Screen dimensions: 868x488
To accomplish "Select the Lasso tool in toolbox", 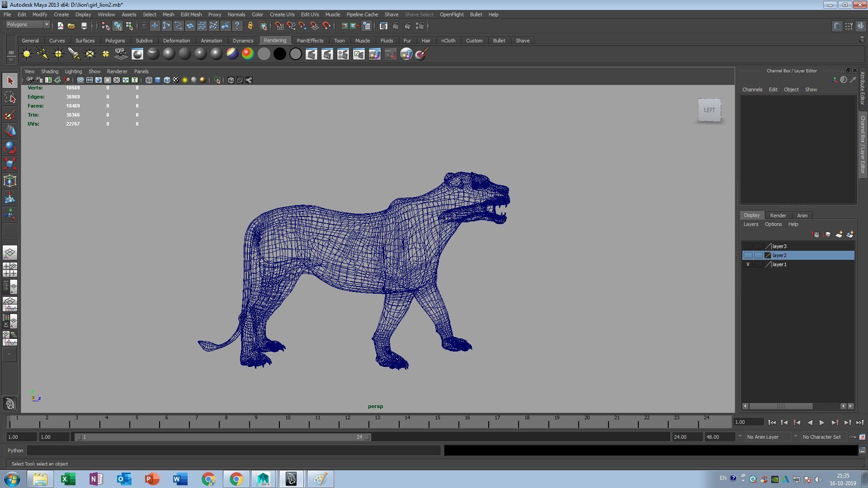I will 10,98.
